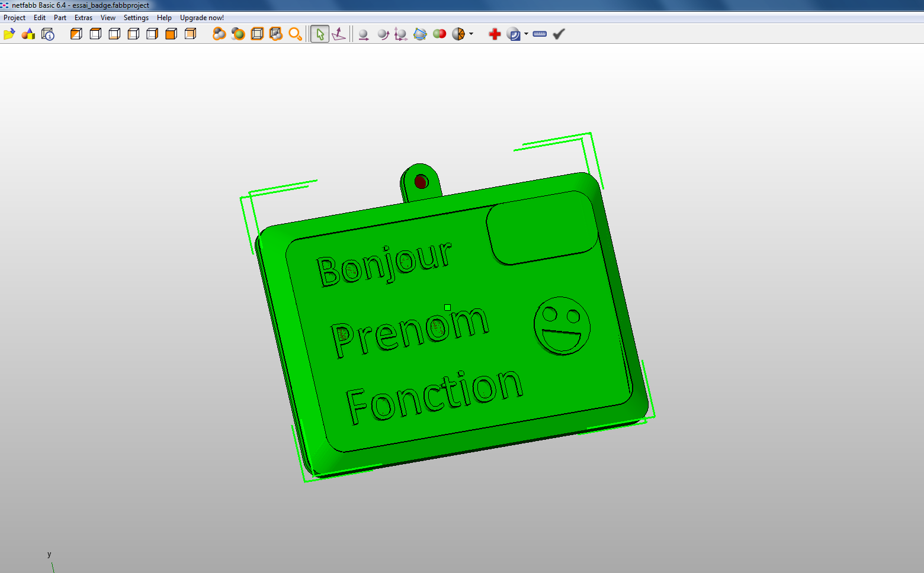Expand the triangle mesh sphere dropdown arrow

(x=471, y=34)
